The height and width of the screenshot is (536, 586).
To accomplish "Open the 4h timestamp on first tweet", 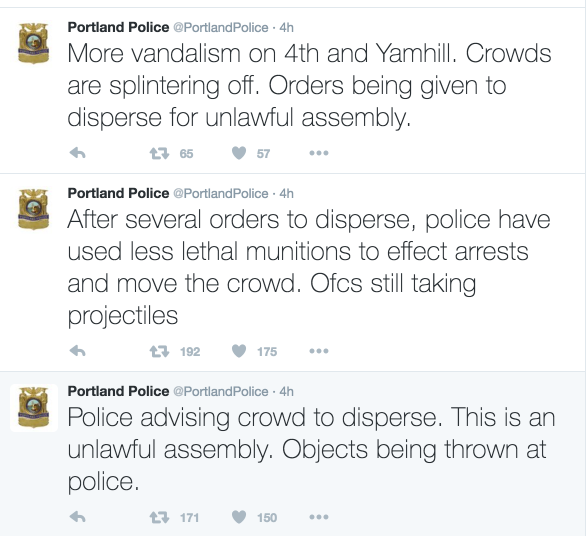I will 286,27.
